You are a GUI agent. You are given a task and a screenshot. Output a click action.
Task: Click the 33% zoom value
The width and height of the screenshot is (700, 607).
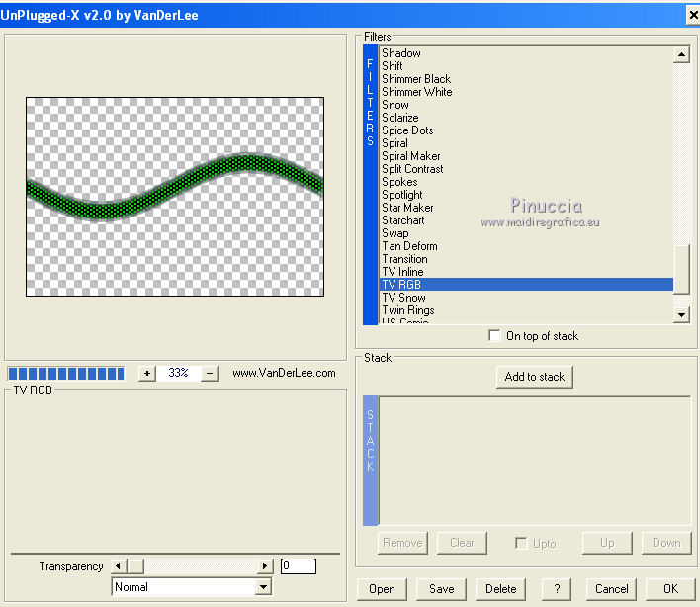[178, 373]
